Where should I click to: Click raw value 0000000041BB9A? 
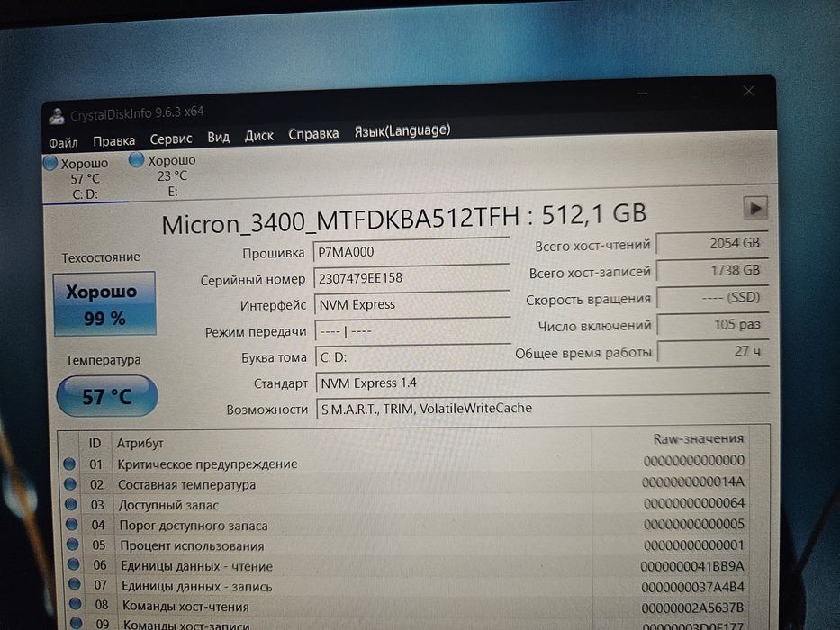pyautogui.click(x=692, y=566)
